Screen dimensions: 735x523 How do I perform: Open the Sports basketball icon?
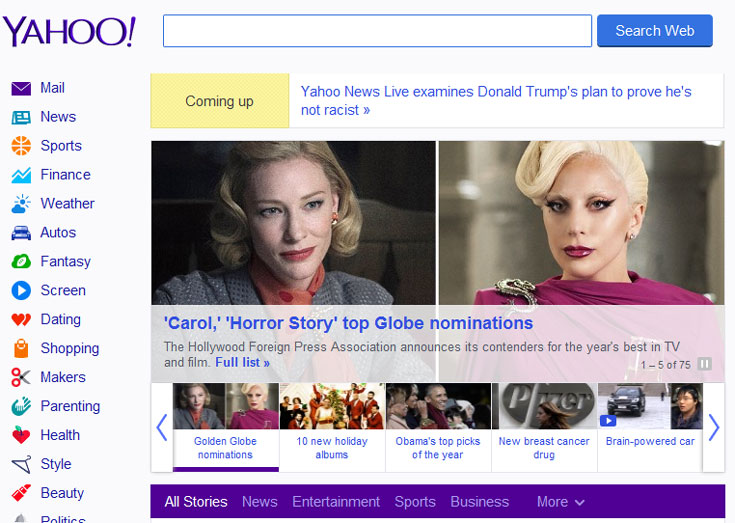[x=21, y=146]
